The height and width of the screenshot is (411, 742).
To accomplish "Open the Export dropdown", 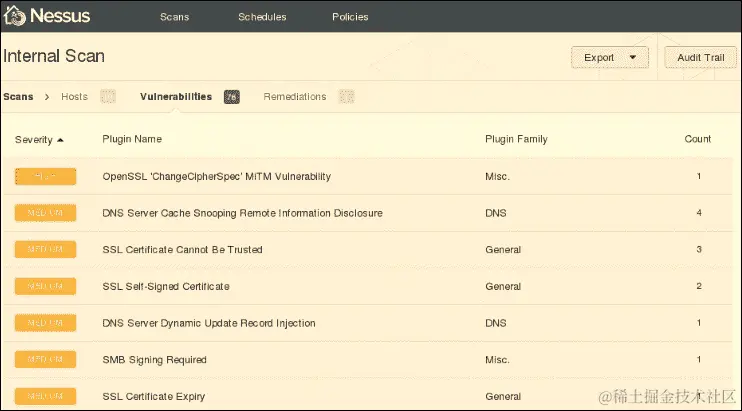I will click(609, 57).
